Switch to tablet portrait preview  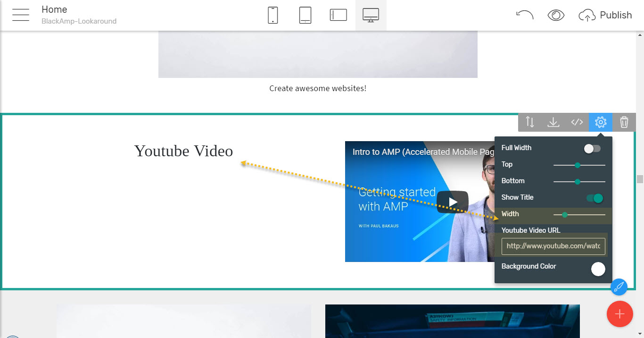305,15
